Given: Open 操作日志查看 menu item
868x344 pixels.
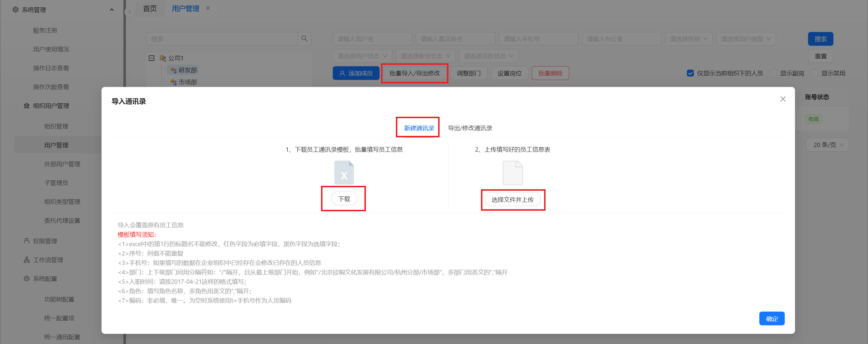Looking at the screenshot, I should pos(51,68).
